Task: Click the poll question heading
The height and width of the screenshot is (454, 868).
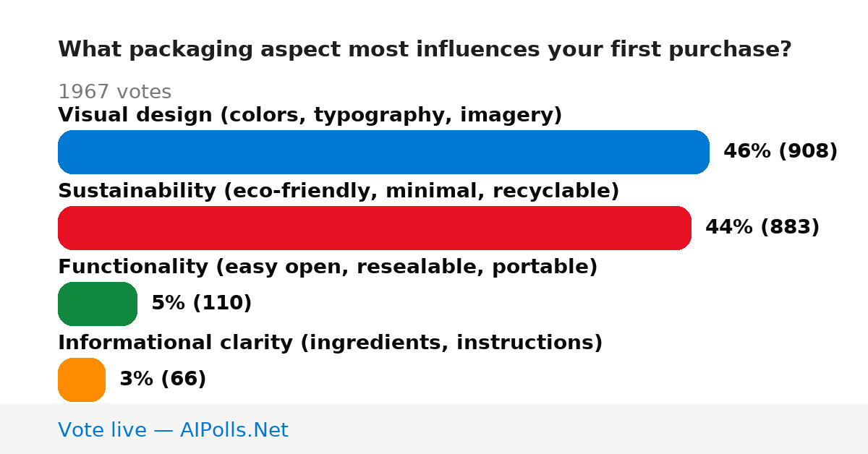Action: point(425,50)
